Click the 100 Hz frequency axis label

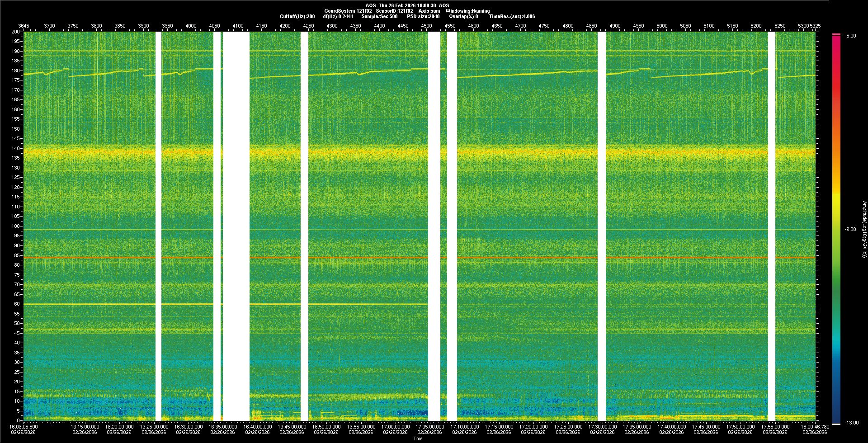point(15,226)
